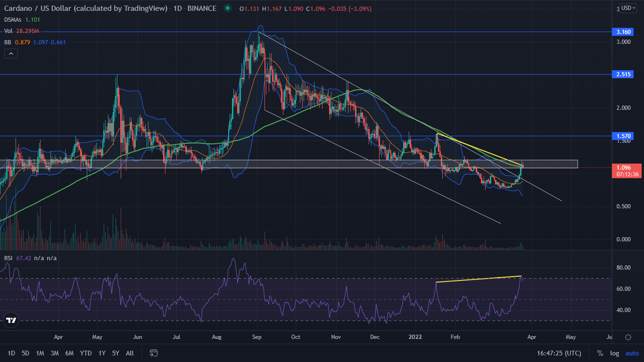Click the RSI value 67.42
Viewport: 644px width, 362px height.
tap(24, 258)
